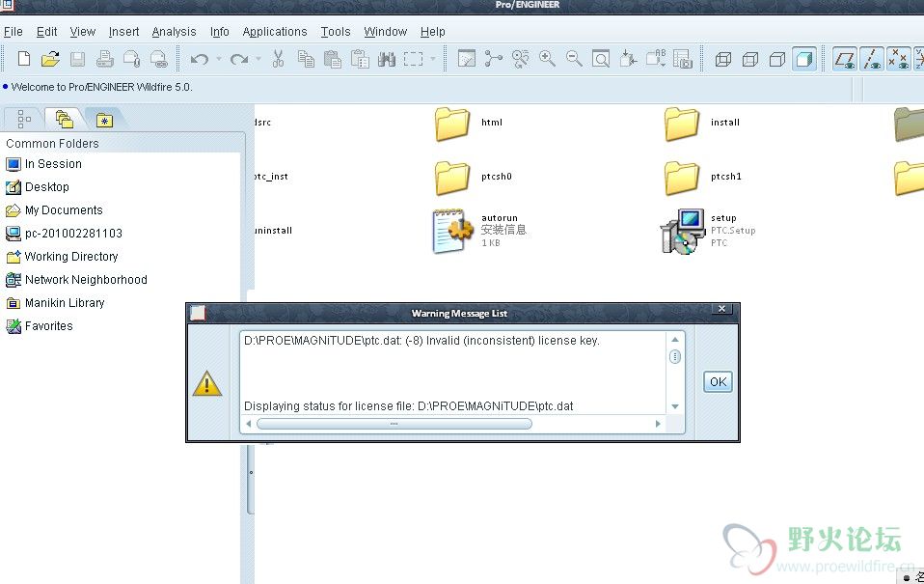This screenshot has height=584, width=924.
Task: Open the Tools menu
Action: pos(336,32)
